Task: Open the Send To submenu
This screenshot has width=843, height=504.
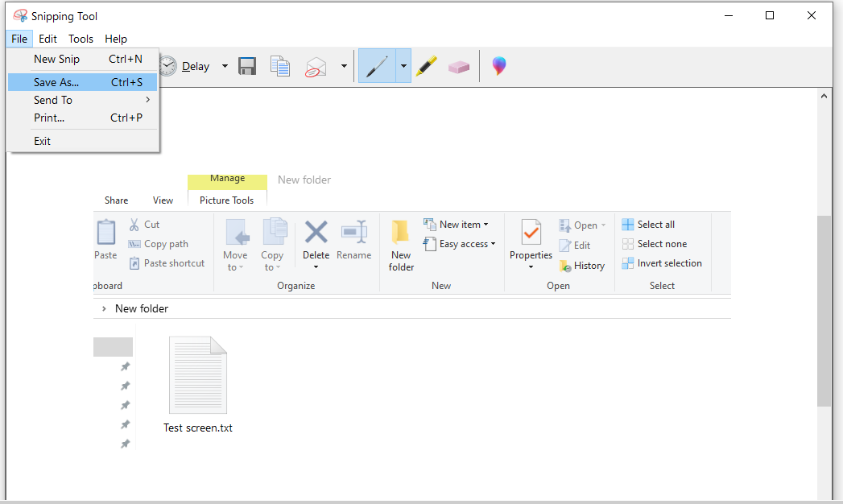Action: pos(53,100)
